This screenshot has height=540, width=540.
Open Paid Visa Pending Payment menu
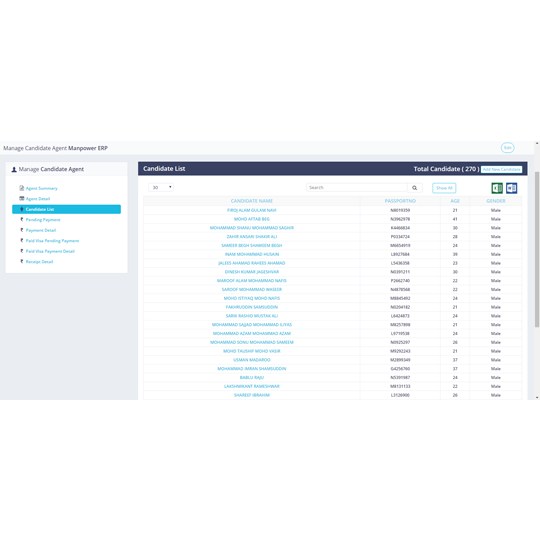click(x=52, y=241)
